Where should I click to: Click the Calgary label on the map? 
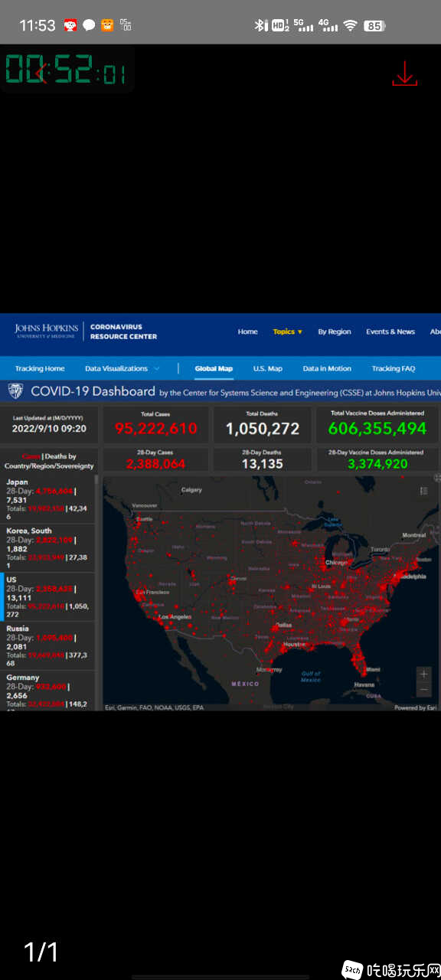[191, 489]
